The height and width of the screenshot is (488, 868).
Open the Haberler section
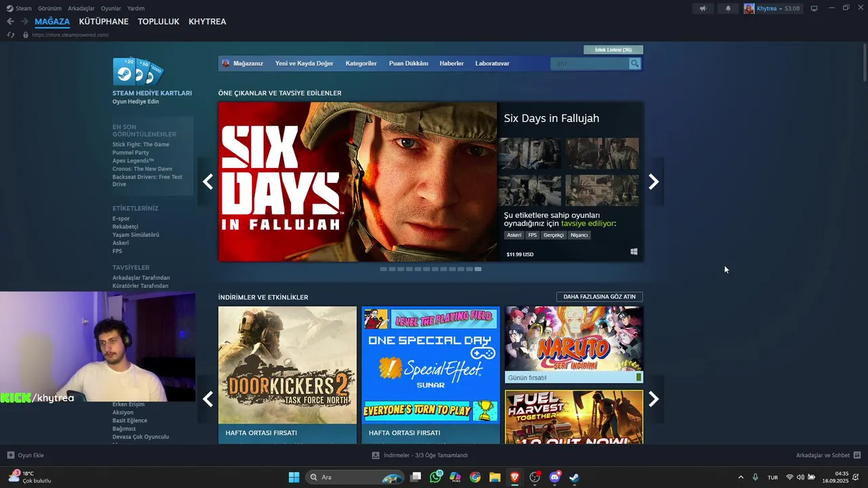pyautogui.click(x=452, y=64)
